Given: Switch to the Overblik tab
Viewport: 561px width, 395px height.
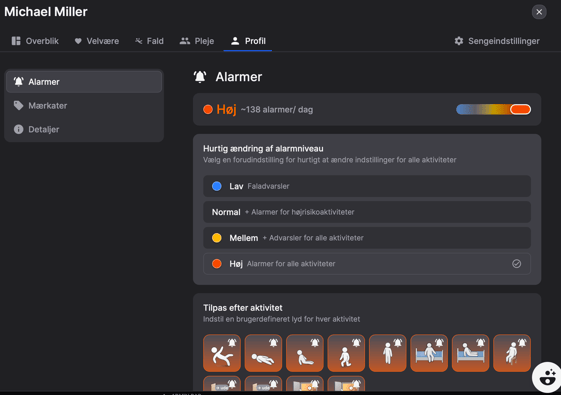Looking at the screenshot, I should (35, 41).
